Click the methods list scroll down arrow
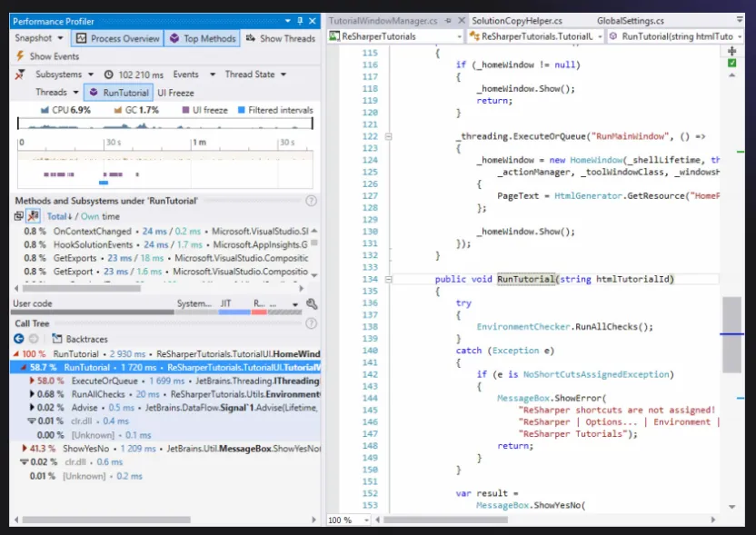This screenshot has height=535, width=756. coord(314,275)
